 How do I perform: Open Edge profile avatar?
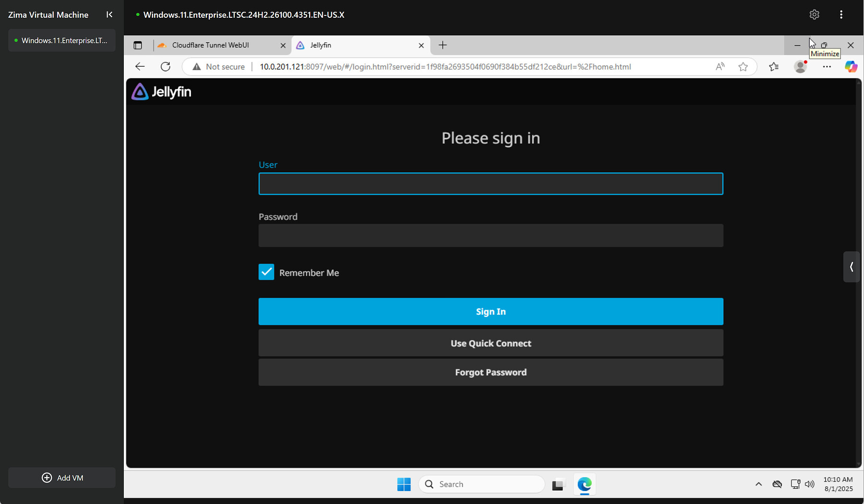[x=800, y=67]
